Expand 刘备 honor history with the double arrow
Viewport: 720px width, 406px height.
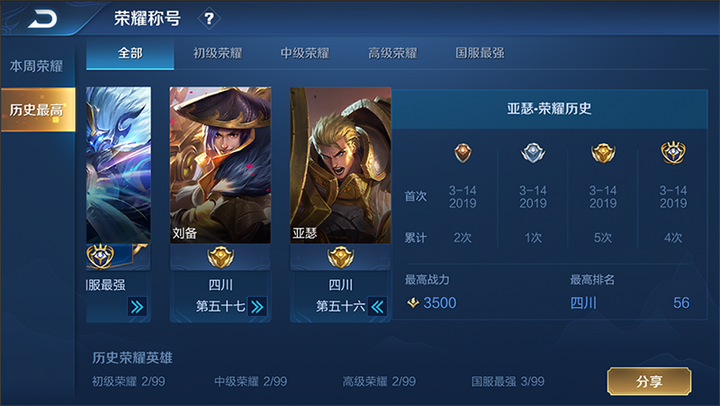tap(257, 306)
